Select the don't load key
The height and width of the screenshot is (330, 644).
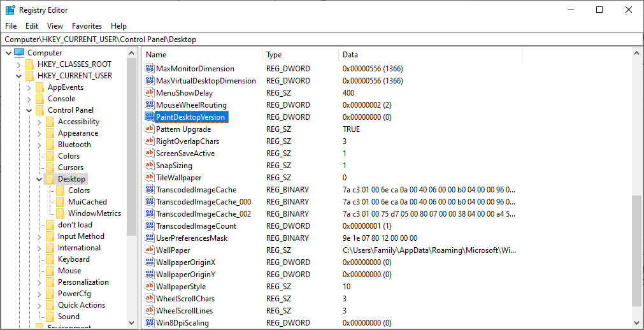click(75, 225)
